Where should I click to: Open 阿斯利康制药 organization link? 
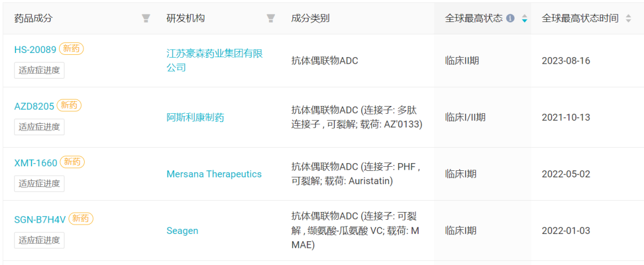point(195,118)
